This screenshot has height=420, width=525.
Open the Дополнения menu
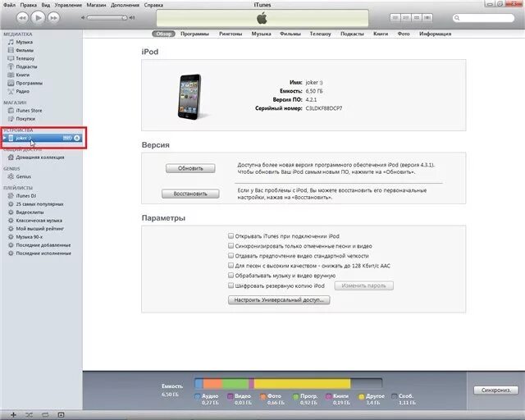tap(125, 5)
